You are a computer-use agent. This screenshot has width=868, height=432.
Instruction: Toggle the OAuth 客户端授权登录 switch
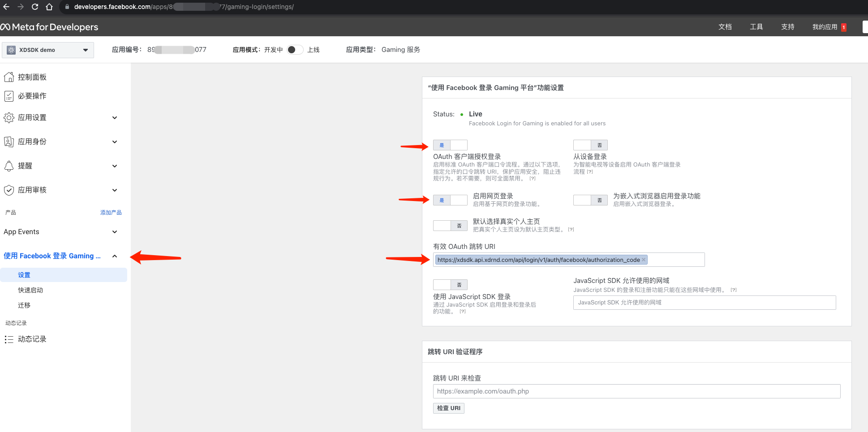tap(450, 145)
